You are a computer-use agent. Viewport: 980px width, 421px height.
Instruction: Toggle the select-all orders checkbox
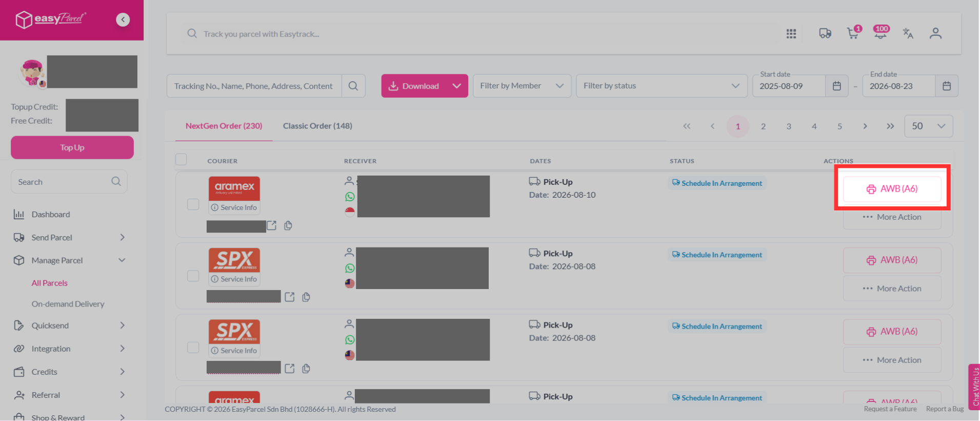(181, 159)
